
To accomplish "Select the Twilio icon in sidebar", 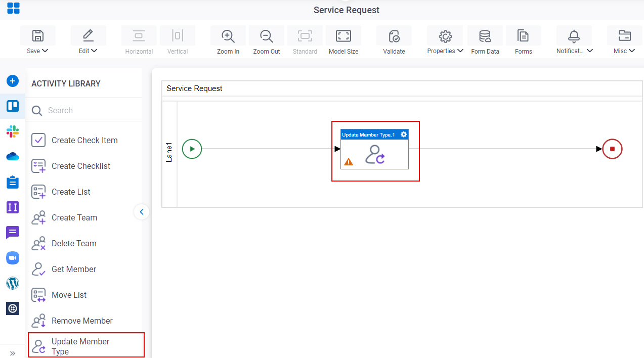I will 13,308.
